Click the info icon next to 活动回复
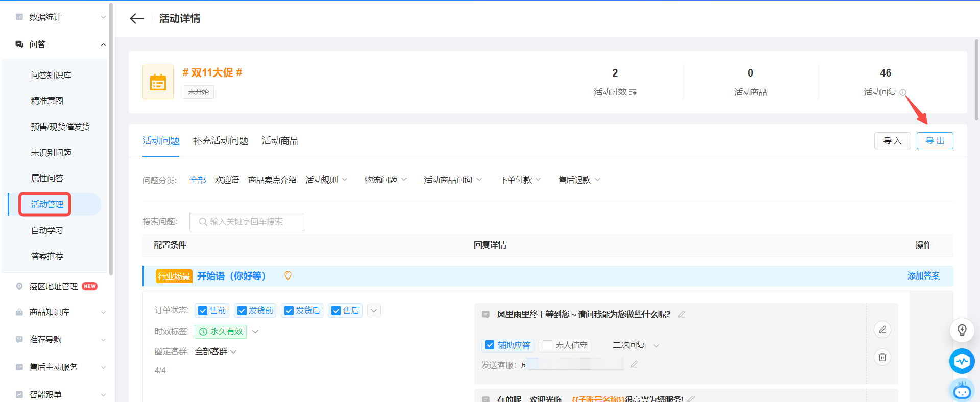980x402 pixels. (x=903, y=92)
